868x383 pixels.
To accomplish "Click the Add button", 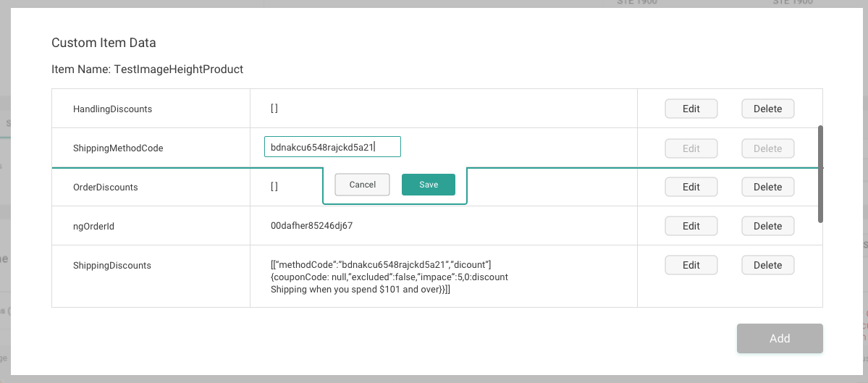I will pos(780,338).
